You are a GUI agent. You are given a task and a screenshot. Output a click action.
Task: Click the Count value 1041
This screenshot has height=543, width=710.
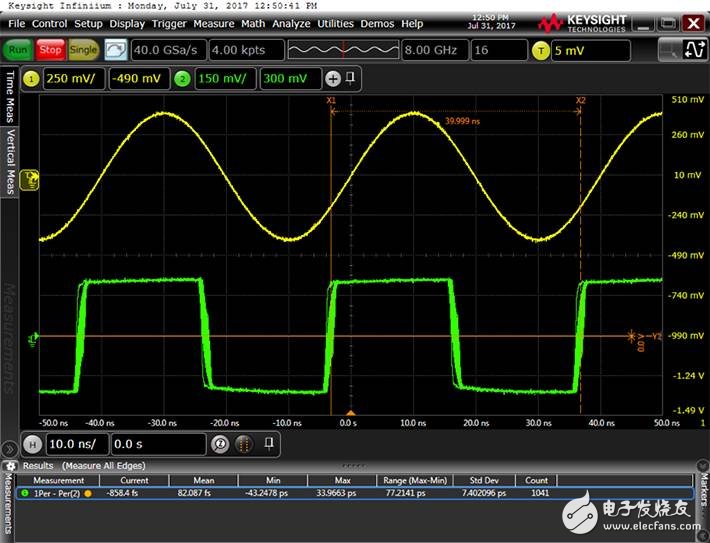pyautogui.click(x=539, y=493)
